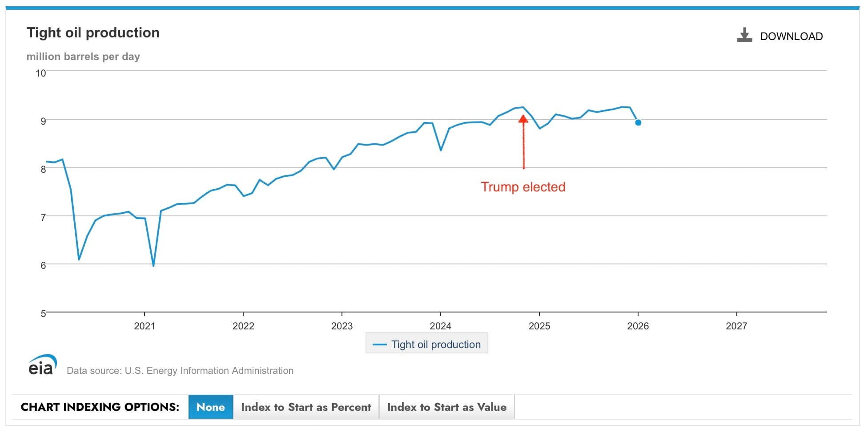
Task: Toggle the Tight oil production legend entry
Action: [435, 345]
